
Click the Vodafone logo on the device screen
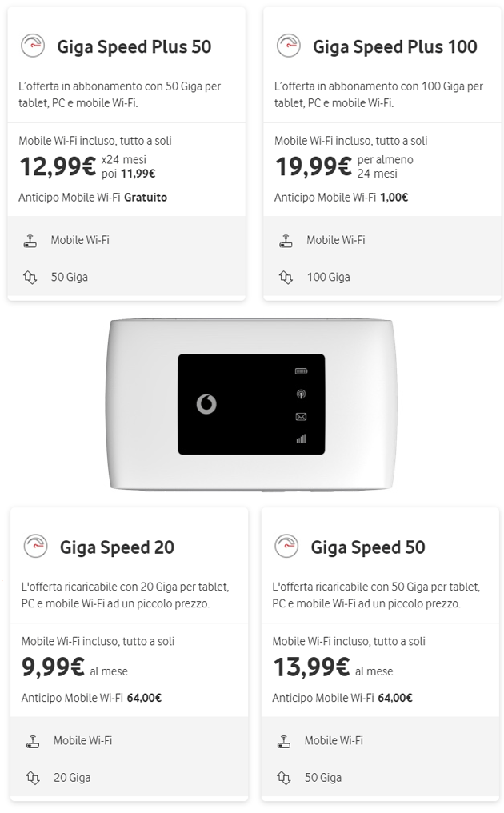206,404
